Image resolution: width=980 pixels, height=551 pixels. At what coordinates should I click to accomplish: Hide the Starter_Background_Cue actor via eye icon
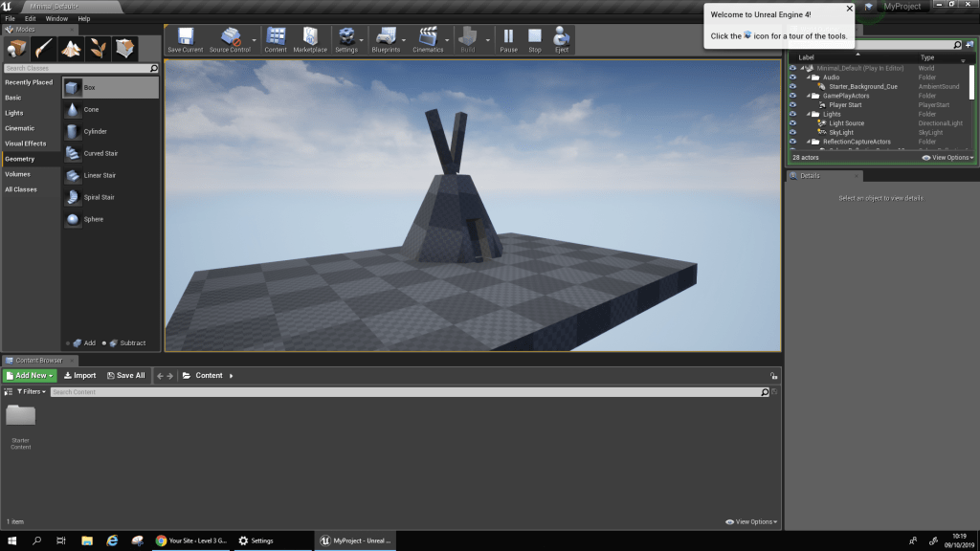pos(792,86)
